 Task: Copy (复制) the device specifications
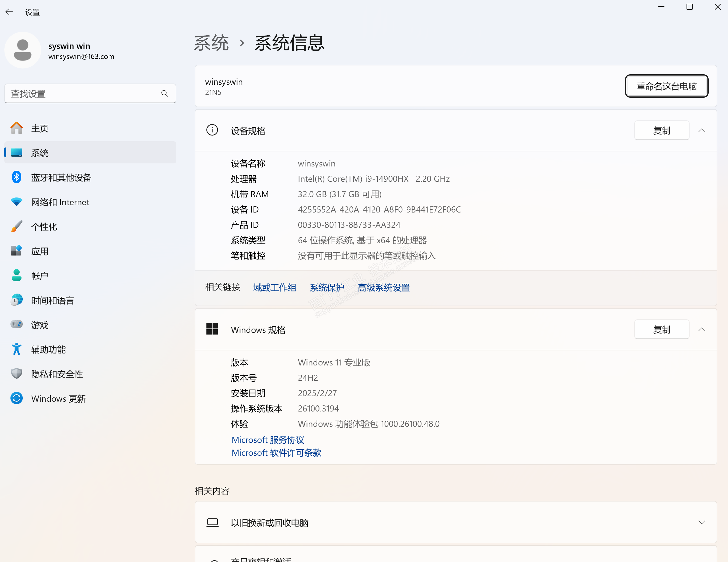coord(661,130)
